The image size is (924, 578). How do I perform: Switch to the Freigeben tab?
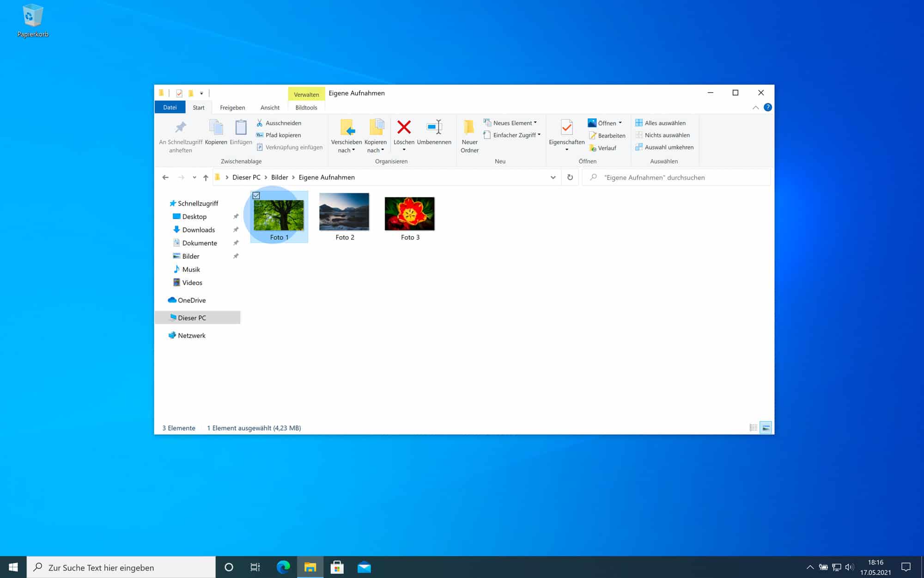point(232,108)
